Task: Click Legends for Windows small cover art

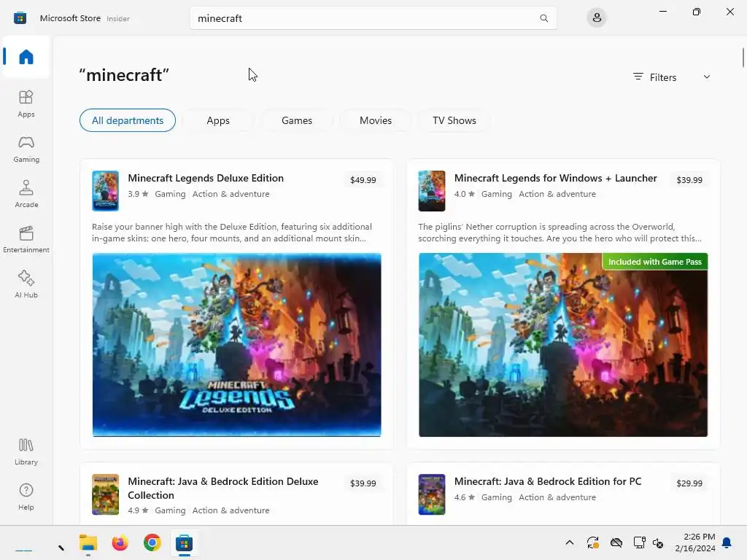Action: [x=432, y=191]
